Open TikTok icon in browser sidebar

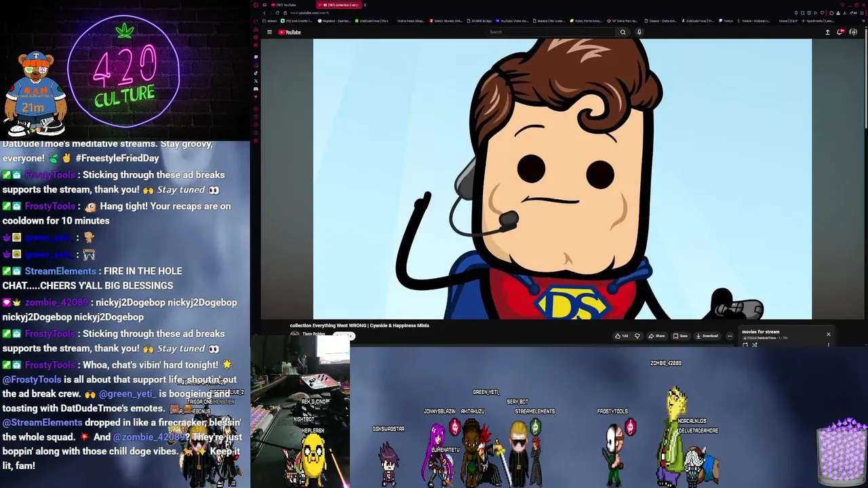point(256,73)
